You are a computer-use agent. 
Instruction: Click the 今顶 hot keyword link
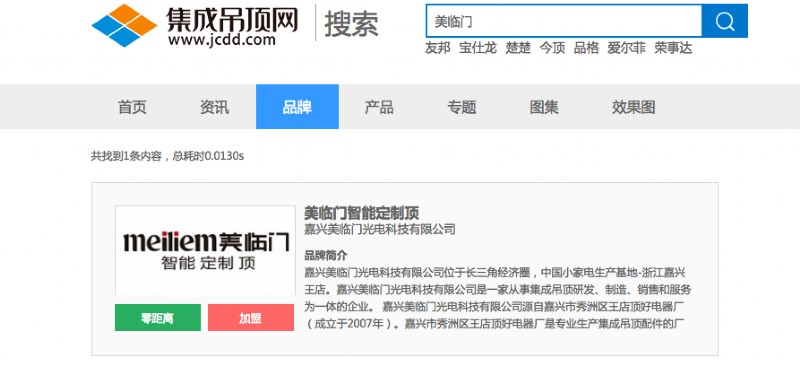tap(553, 48)
